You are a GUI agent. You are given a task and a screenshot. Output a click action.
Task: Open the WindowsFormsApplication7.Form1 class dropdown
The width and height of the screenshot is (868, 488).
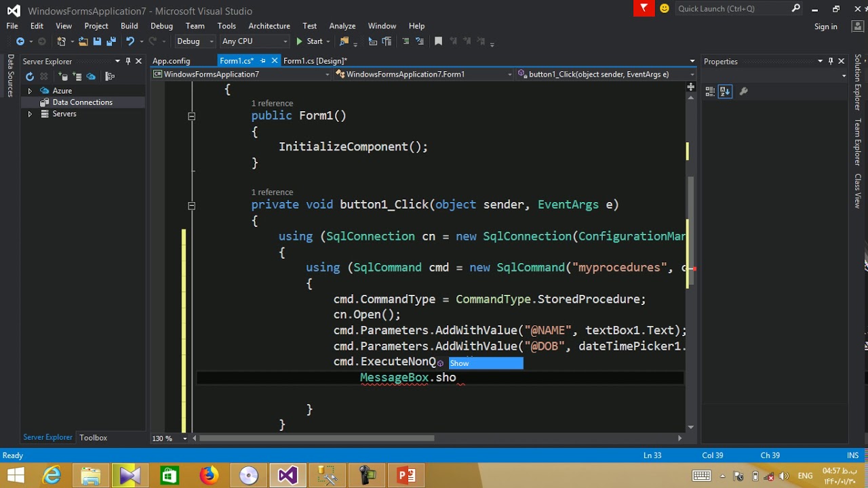(423, 75)
